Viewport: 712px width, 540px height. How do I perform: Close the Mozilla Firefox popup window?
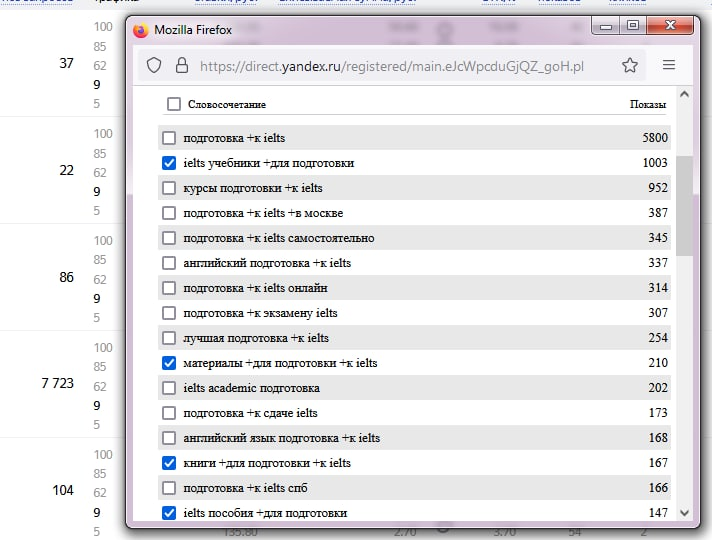click(x=670, y=25)
